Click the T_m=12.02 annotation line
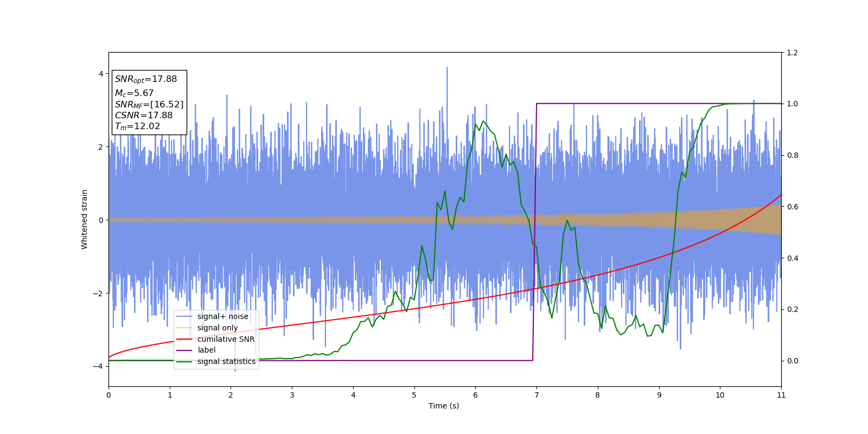 [137, 126]
